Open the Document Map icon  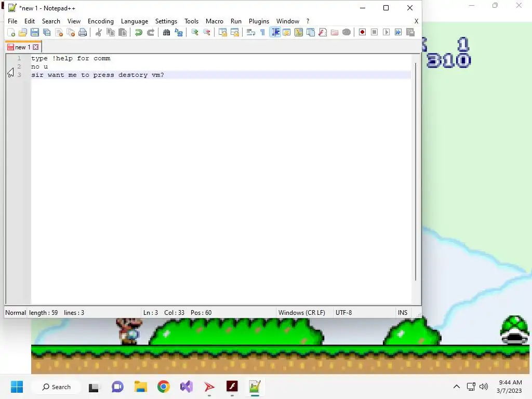click(x=299, y=33)
